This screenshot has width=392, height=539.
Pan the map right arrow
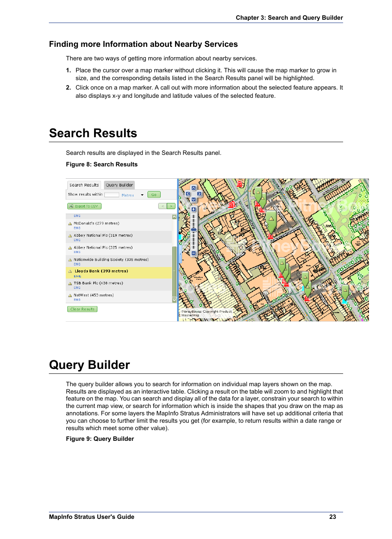click(x=199, y=194)
